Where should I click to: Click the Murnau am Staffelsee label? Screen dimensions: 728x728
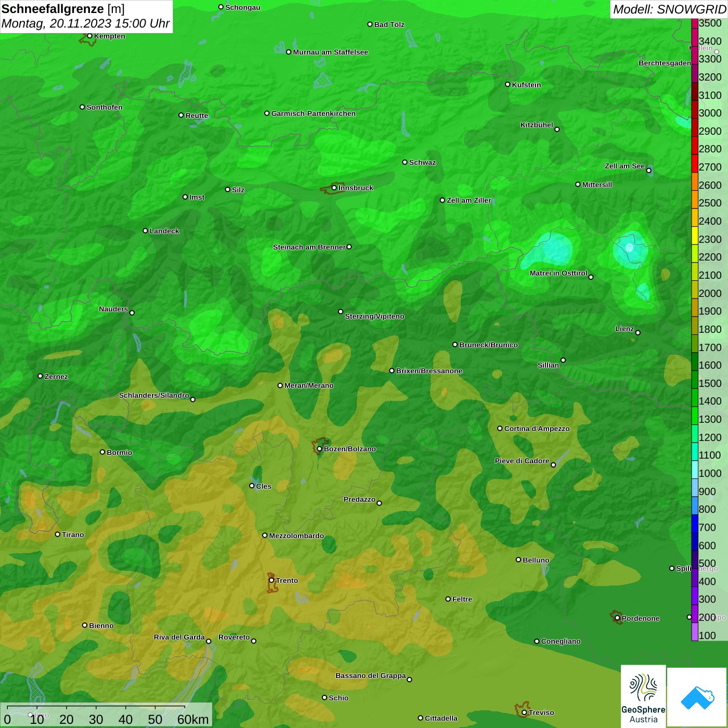pos(331,52)
